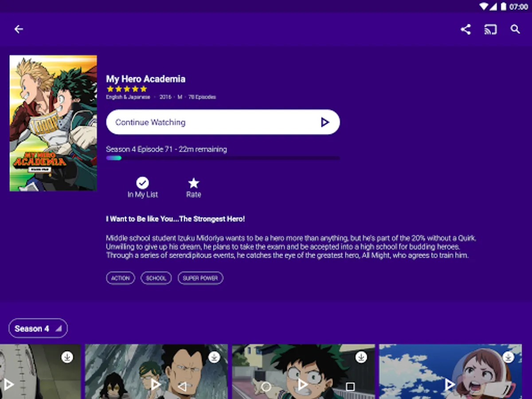Open search with the magnifier icon
Screen dimensions: 532x399
click(x=515, y=29)
